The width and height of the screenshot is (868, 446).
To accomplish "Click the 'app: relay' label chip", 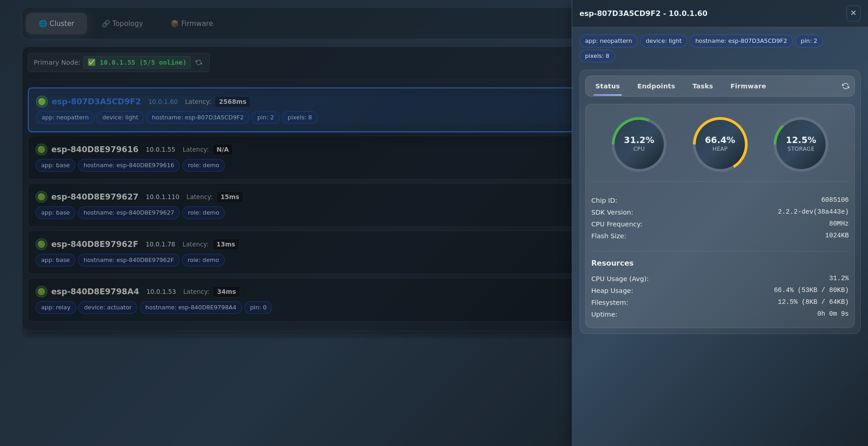I will [56, 308].
